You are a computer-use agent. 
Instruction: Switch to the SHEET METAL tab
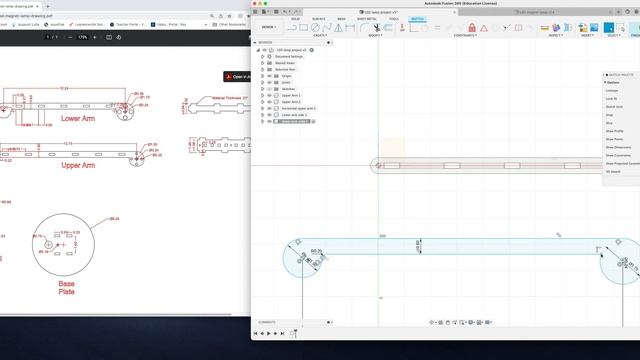367,19
